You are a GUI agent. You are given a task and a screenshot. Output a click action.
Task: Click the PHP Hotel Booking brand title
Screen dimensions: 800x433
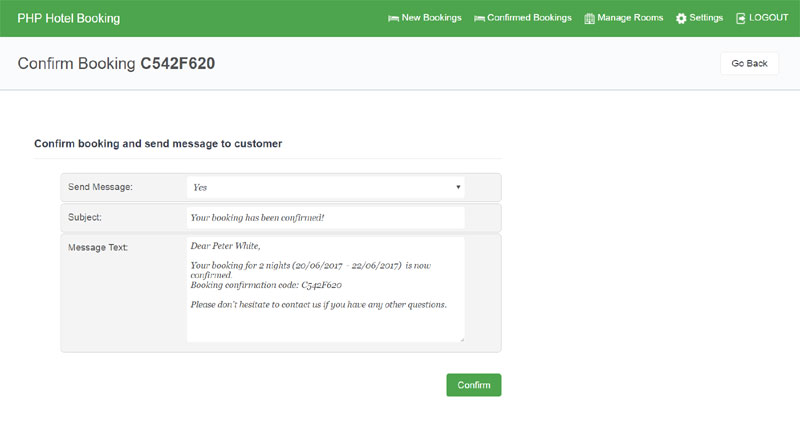pyautogui.click(x=68, y=18)
